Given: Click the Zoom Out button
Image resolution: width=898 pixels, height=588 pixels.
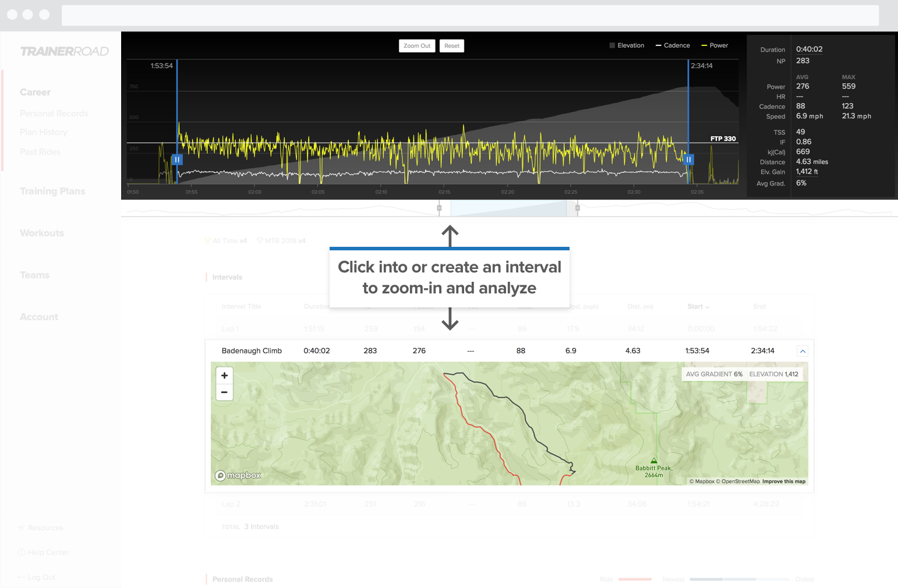Looking at the screenshot, I should pyautogui.click(x=417, y=46).
